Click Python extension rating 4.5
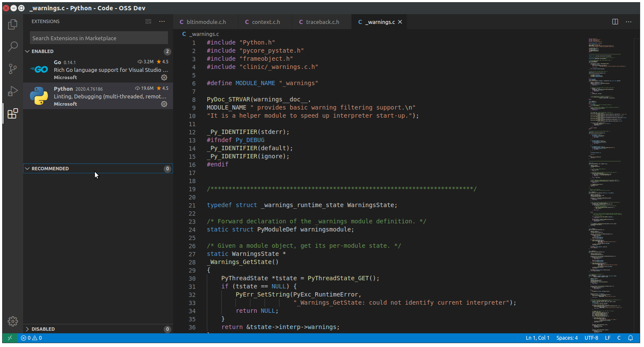The width and height of the screenshot is (644, 347). point(162,89)
